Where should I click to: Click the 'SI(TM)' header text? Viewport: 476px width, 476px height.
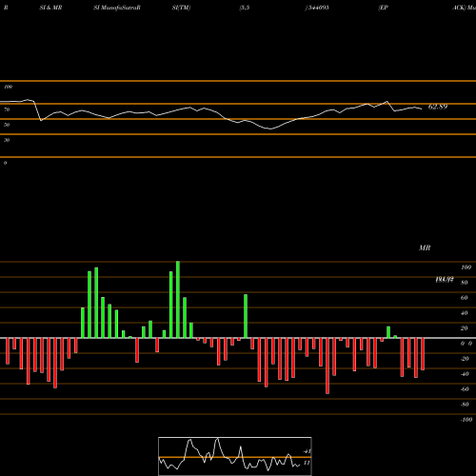[x=181, y=8]
